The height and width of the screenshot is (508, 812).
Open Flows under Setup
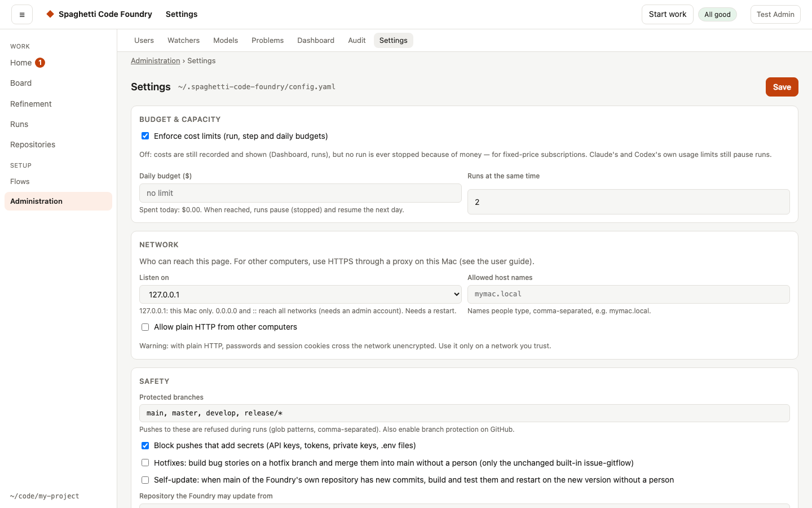click(x=58, y=182)
